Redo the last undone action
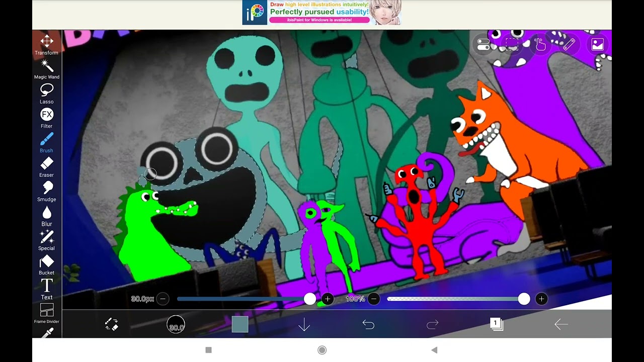644x362 pixels. click(x=433, y=325)
